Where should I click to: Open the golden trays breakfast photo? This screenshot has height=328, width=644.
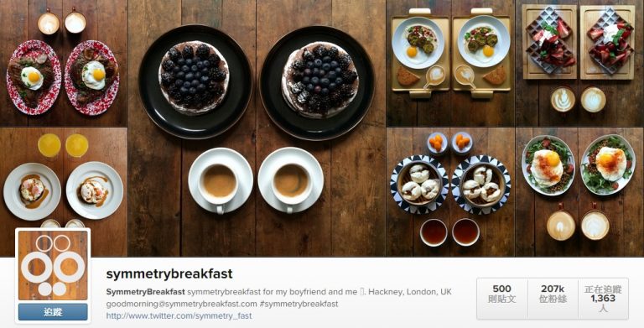(x=450, y=63)
